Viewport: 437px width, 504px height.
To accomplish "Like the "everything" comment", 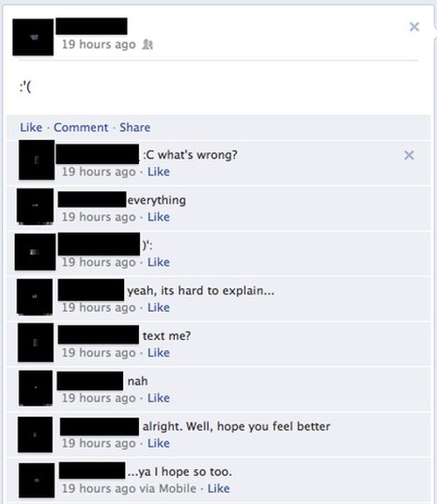I will (x=158, y=217).
